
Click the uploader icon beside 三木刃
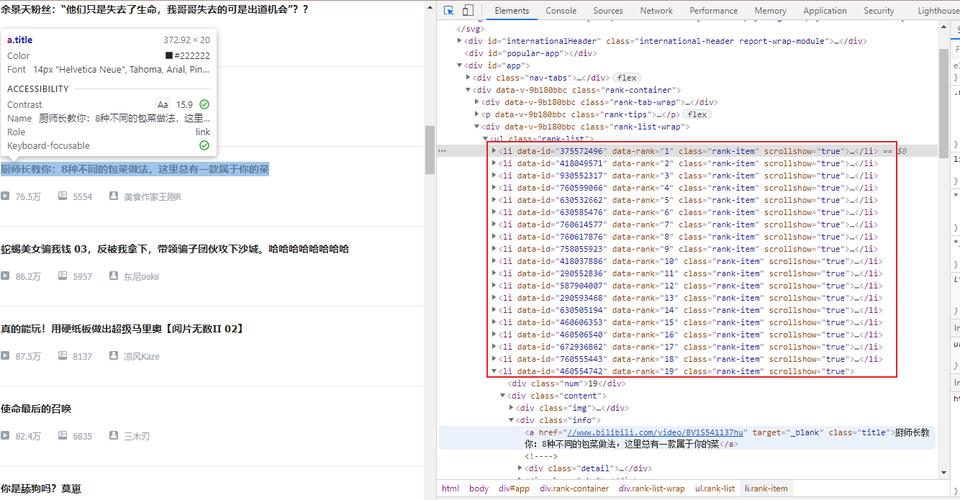point(113,435)
